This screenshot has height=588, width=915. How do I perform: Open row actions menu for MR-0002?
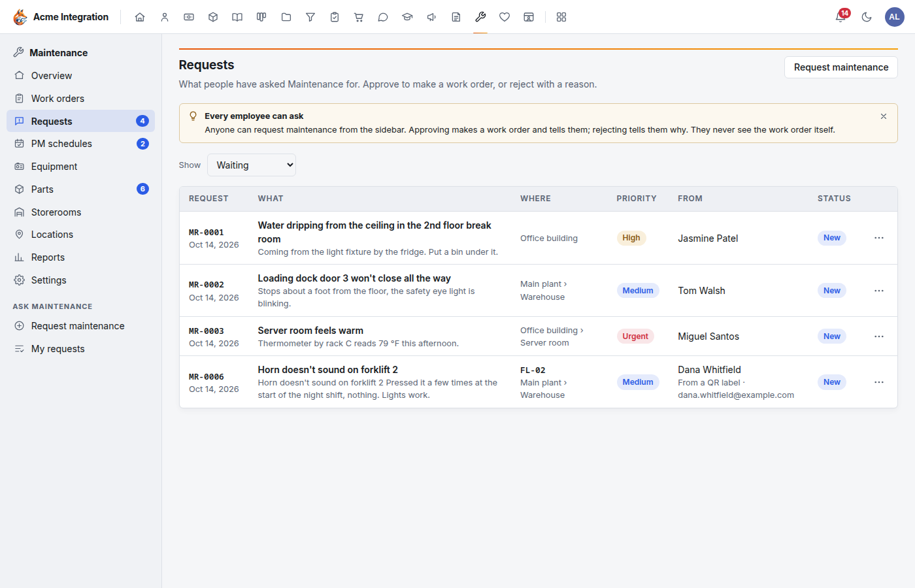(879, 291)
